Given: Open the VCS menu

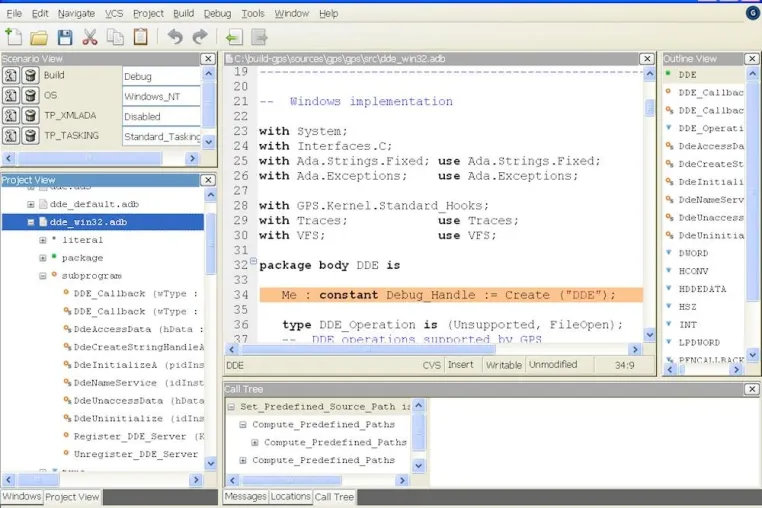Looking at the screenshot, I should (114, 14).
